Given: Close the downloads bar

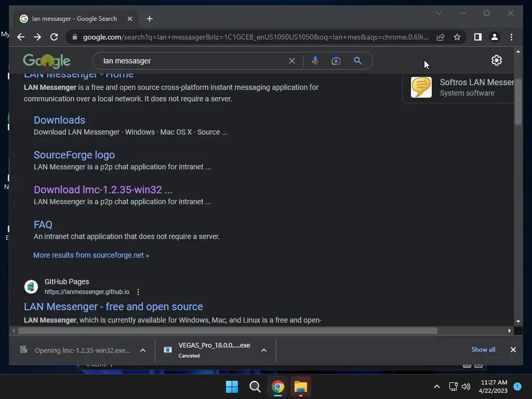Looking at the screenshot, I should tap(513, 350).
